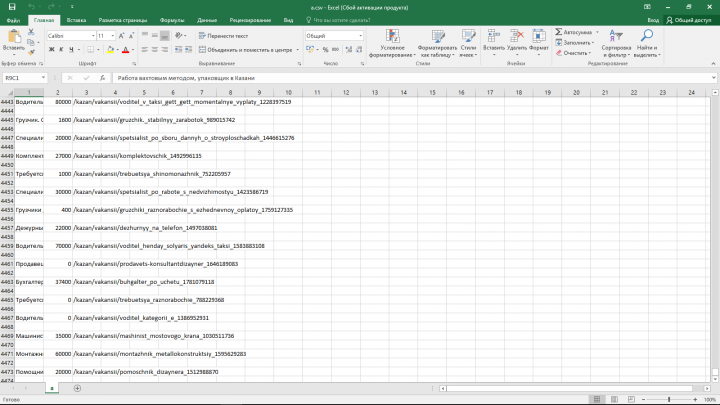
Task: Open the Автосумма dropdown arrow
Action: (x=597, y=32)
